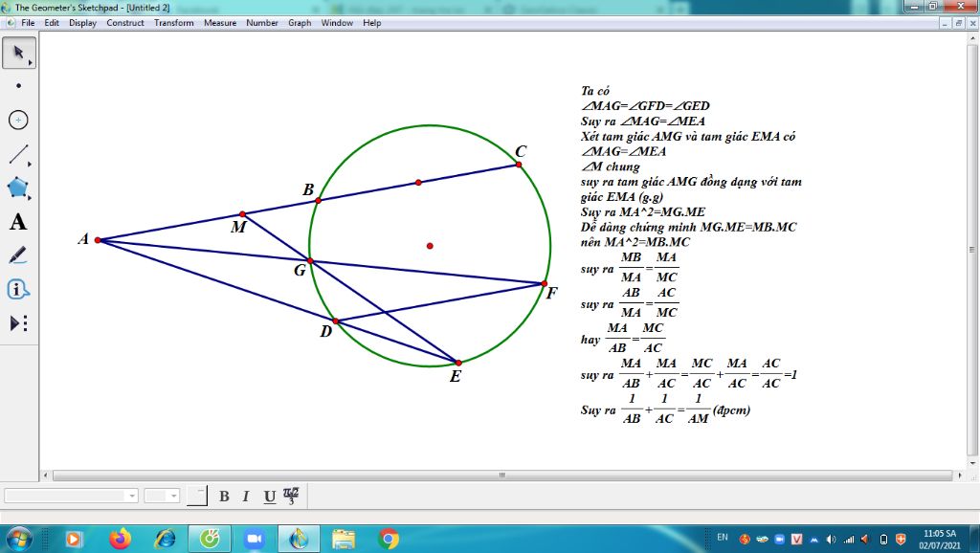Screen dimensions: 980x553
Task: Open Google Chrome from the taskbar
Action: point(389,539)
